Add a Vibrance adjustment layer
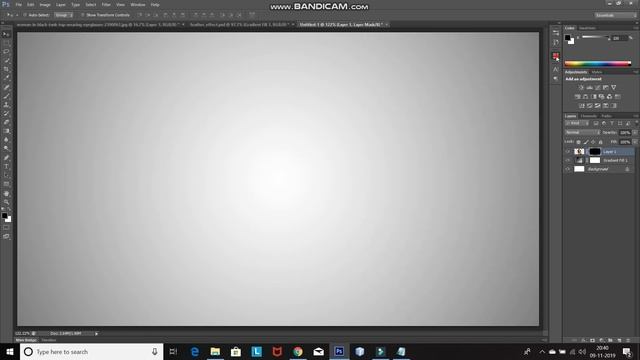This screenshot has width=640, height=360. tap(613, 87)
